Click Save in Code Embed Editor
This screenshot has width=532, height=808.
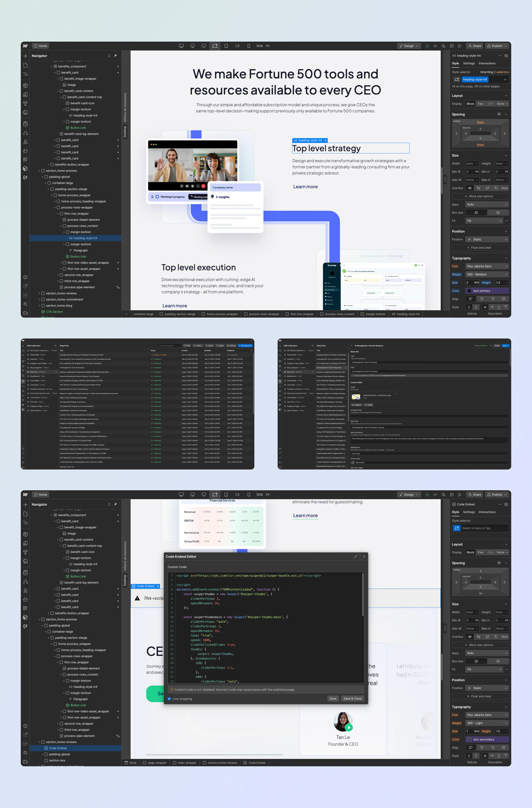333,699
